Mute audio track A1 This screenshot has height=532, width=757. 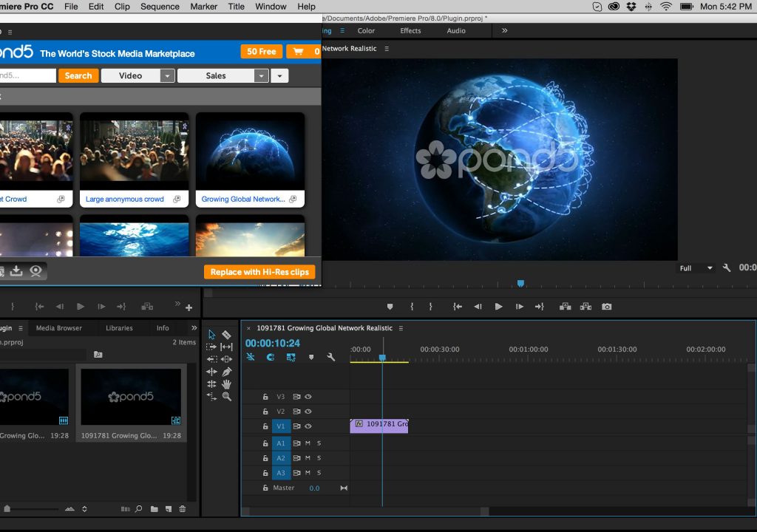coord(308,443)
